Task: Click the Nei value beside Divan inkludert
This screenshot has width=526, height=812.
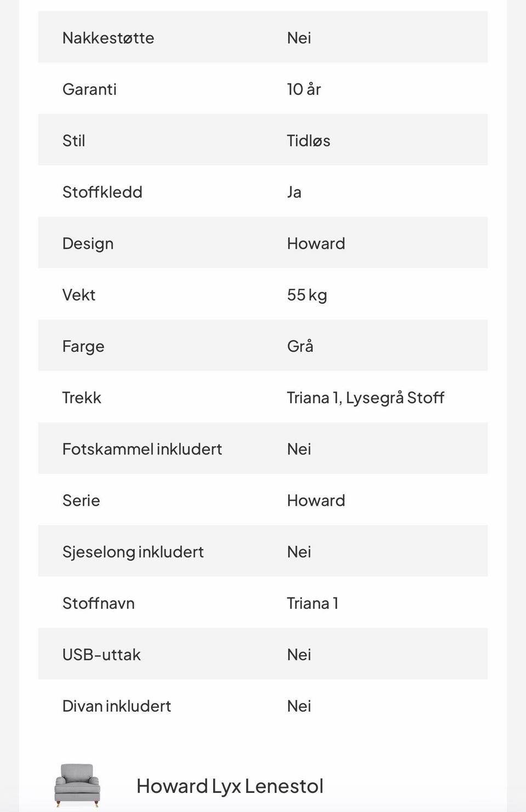Action: [x=299, y=706]
